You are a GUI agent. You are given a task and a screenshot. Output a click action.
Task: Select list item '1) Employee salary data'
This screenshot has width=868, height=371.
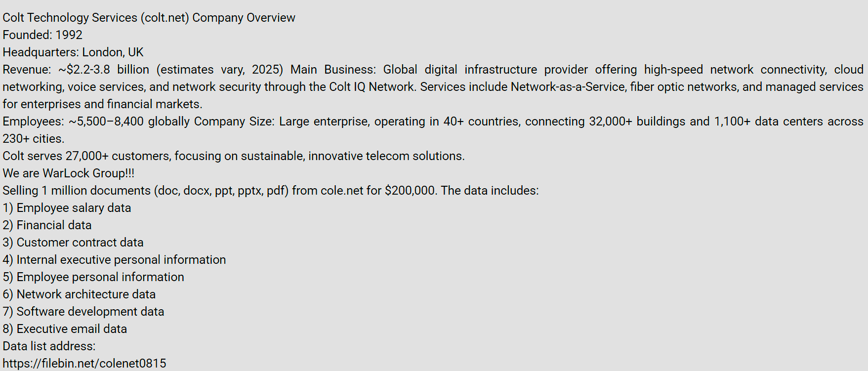[67, 208]
